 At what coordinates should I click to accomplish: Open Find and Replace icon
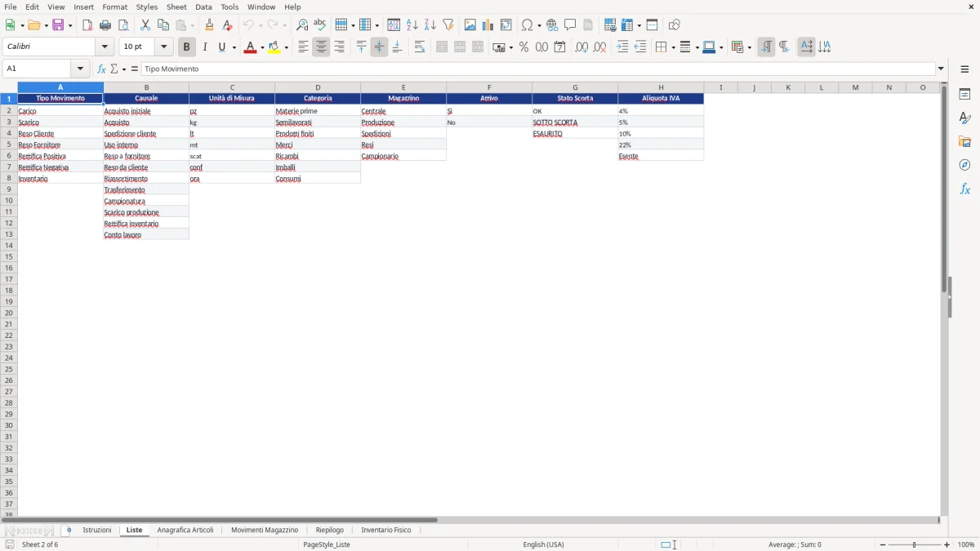pos(302,25)
